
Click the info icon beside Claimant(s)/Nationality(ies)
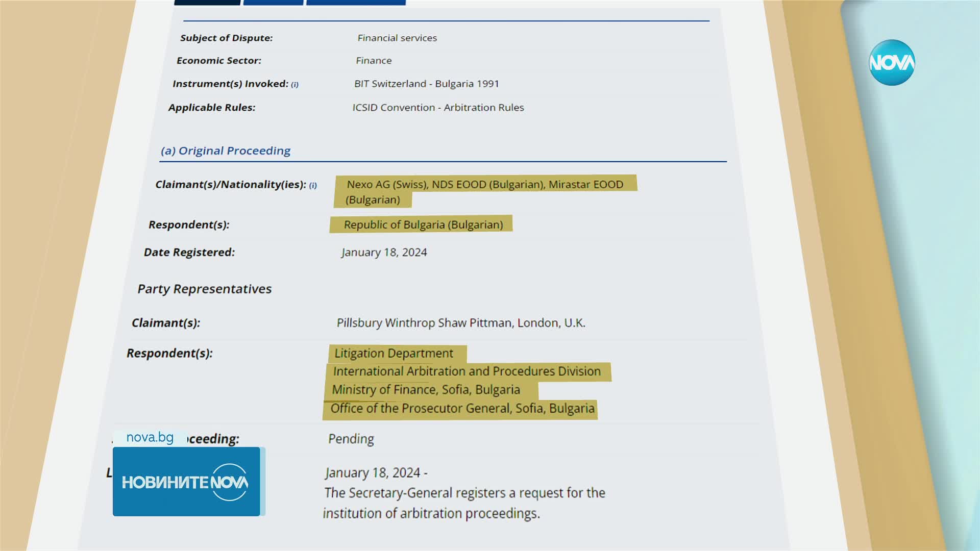[313, 185]
